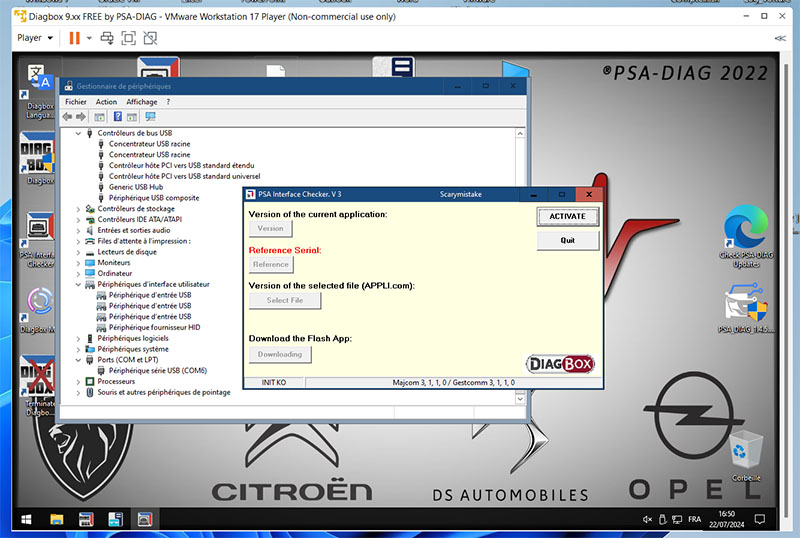Click the FRA language indicator in tray
Image resolution: width=800 pixels, height=538 pixels.
pos(694,520)
